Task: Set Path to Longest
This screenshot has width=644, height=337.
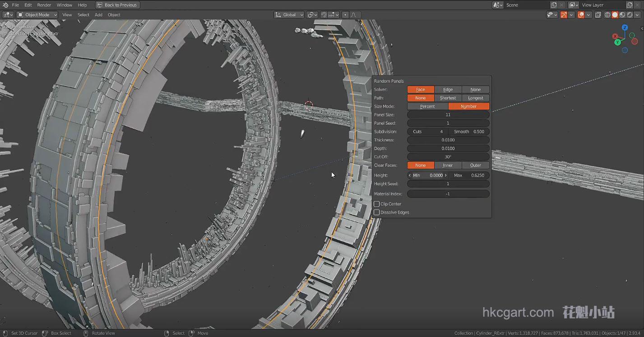Action: pos(476,98)
